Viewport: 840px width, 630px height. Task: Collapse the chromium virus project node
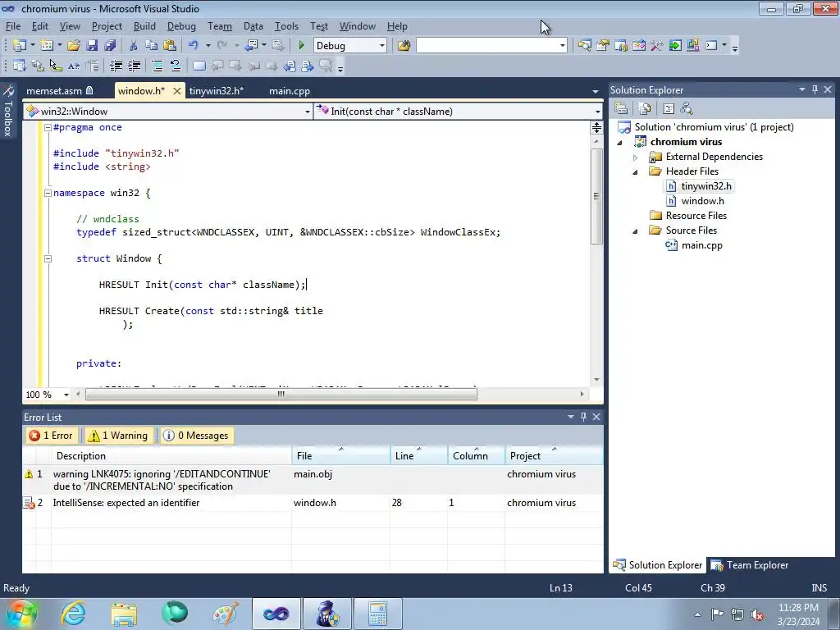pos(620,142)
